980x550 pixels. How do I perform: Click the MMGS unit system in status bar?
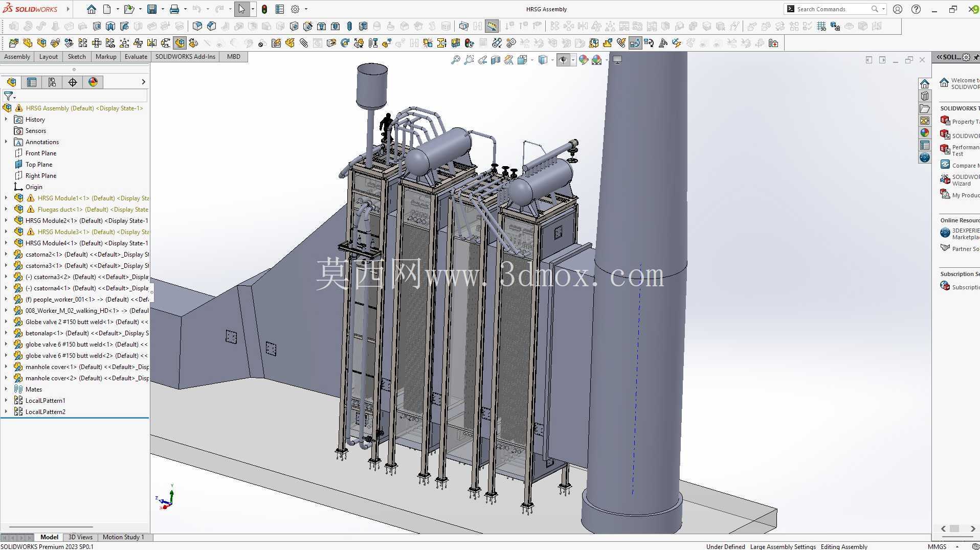click(x=937, y=546)
